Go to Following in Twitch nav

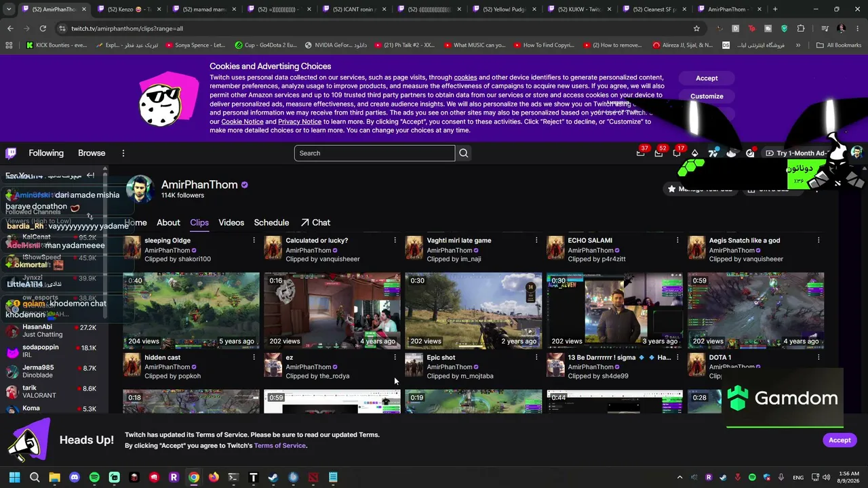point(46,153)
